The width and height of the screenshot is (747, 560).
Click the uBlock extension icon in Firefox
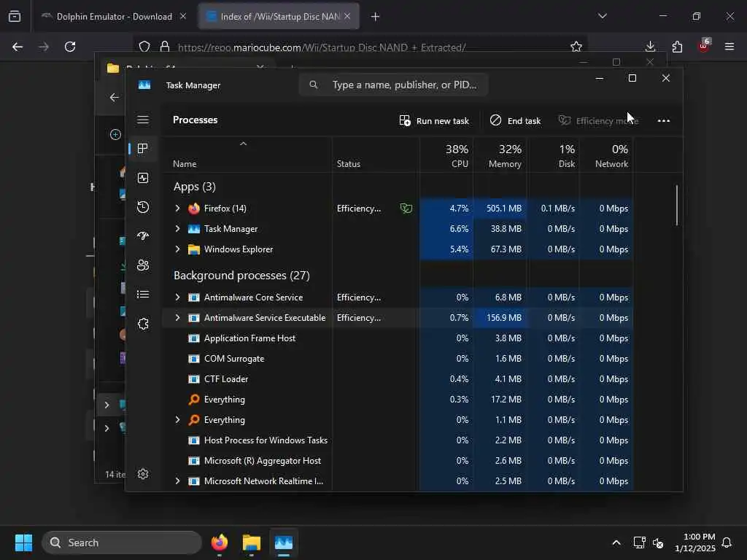[x=704, y=46]
